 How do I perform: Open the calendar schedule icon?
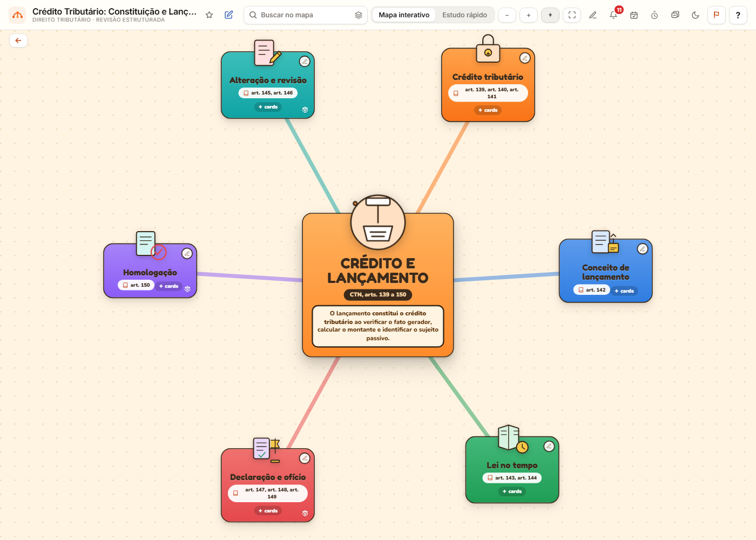pos(634,15)
